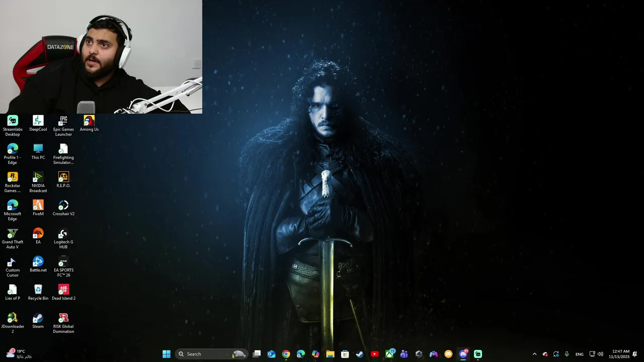Select the Crosshair V2 icon
The width and height of the screenshot is (644, 362).
pos(63,208)
